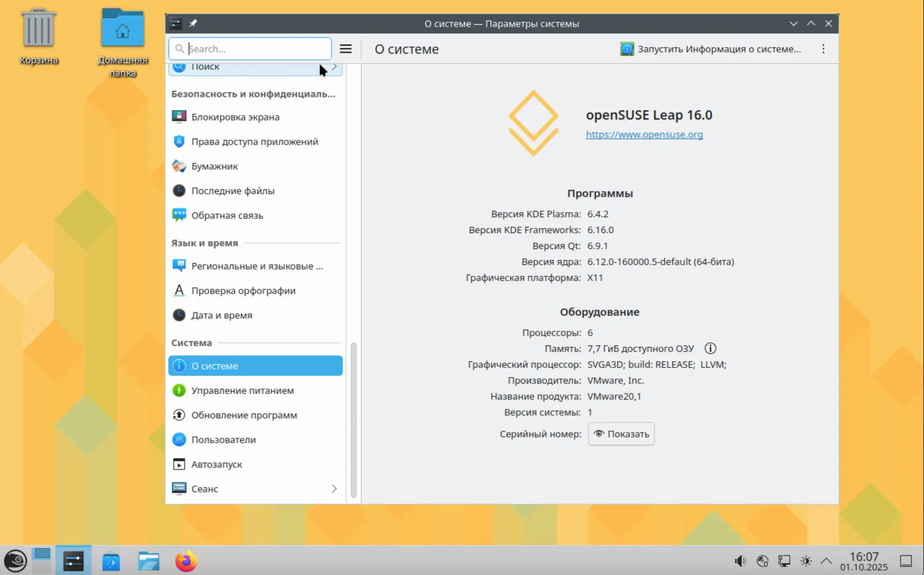Click the Show Desktop taskbar icon
This screenshot has width=924, height=575.
click(906, 561)
